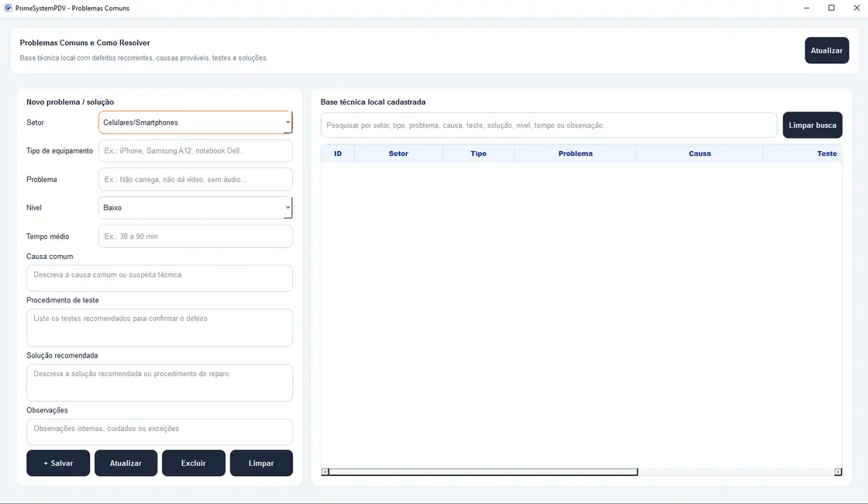Click the table's horizontal scrollbar thumb
Viewport: 868px width, 504px height.
[x=484, y=472]
